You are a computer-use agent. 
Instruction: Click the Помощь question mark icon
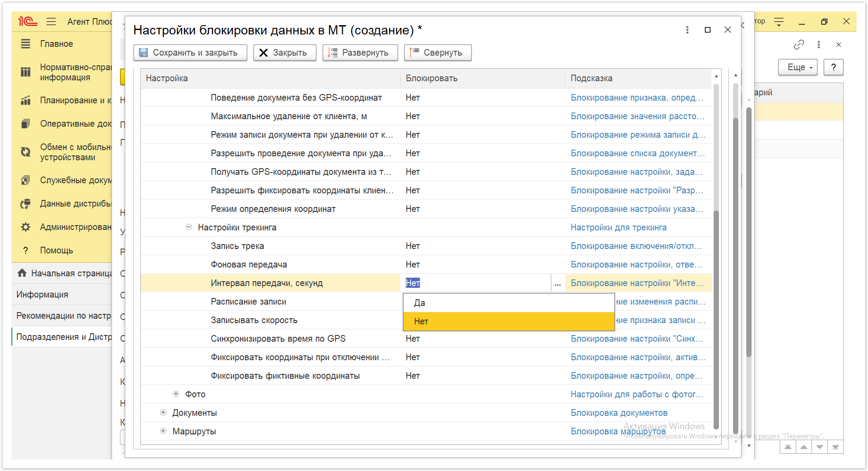point(26,250)
